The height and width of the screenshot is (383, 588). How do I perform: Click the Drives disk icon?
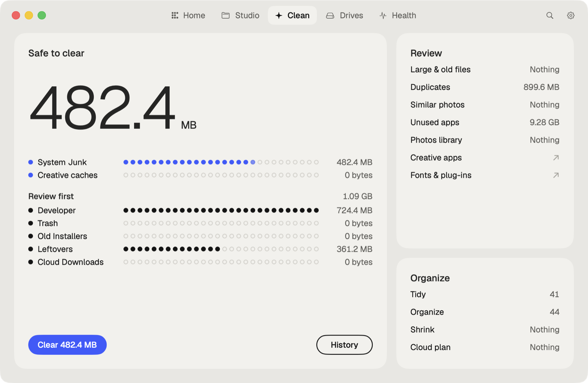point(330,15)
